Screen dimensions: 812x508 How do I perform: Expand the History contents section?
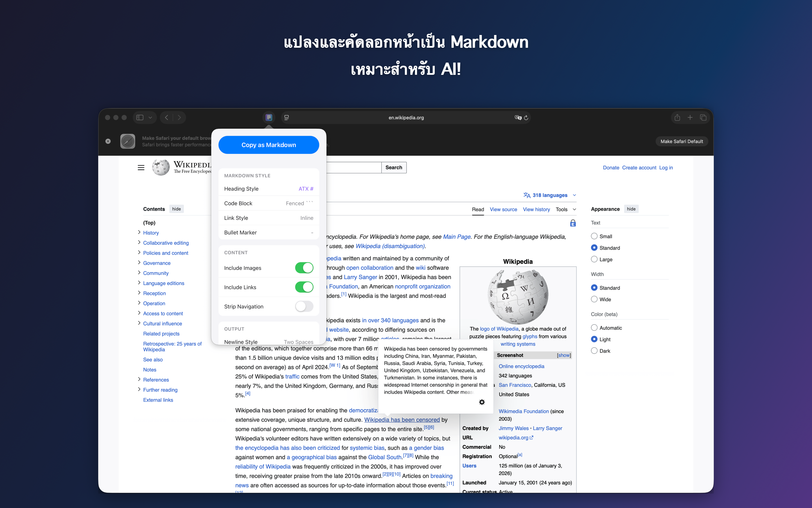(139, 232)
